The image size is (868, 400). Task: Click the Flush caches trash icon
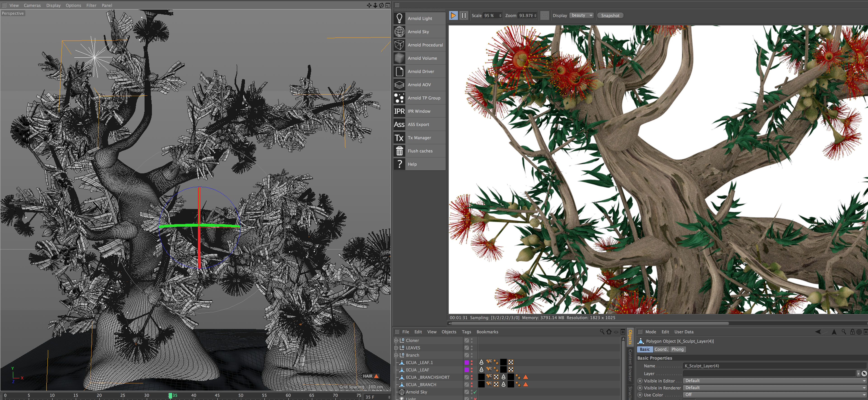[399, 151]
